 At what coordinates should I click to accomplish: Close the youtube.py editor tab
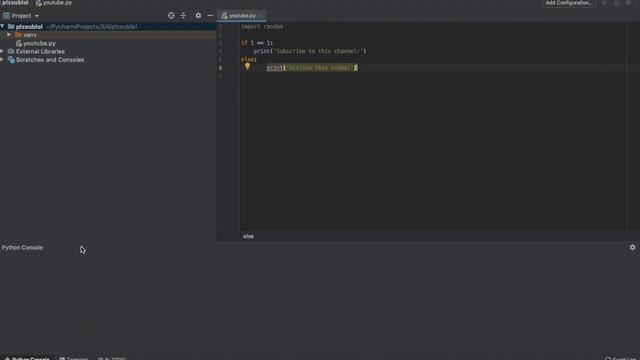pos(261,16)
